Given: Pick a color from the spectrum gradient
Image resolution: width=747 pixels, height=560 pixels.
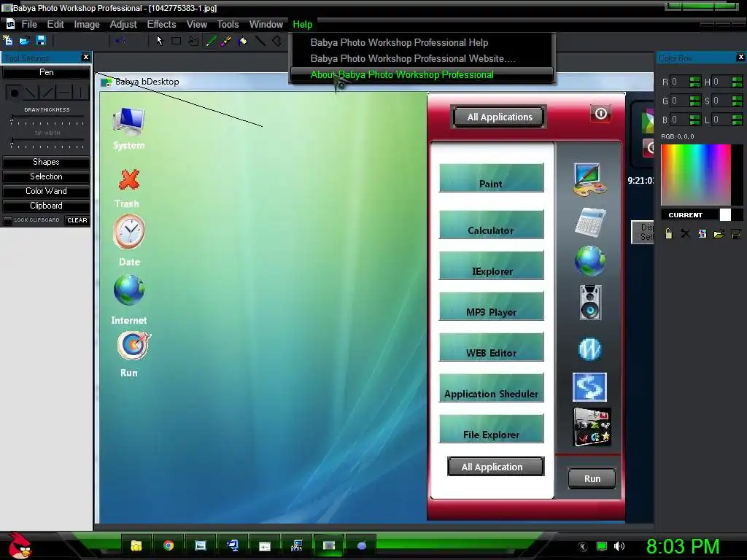Looking at the screenshot, I should click(x=696, y=175).
